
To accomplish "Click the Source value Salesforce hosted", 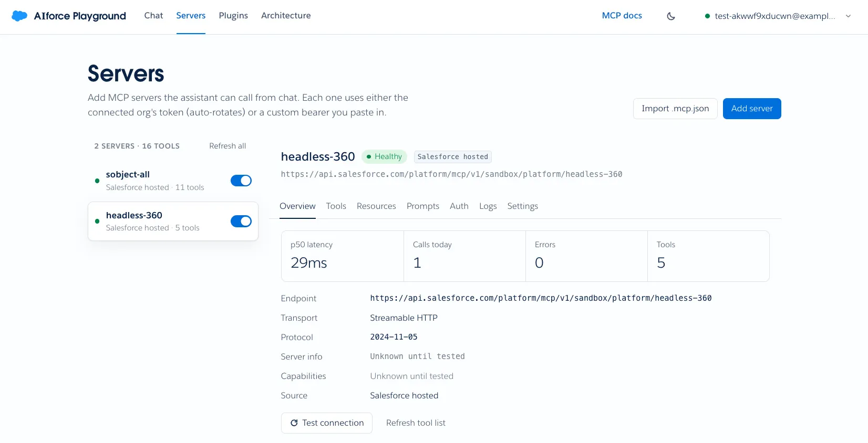I will pos(404,395).
